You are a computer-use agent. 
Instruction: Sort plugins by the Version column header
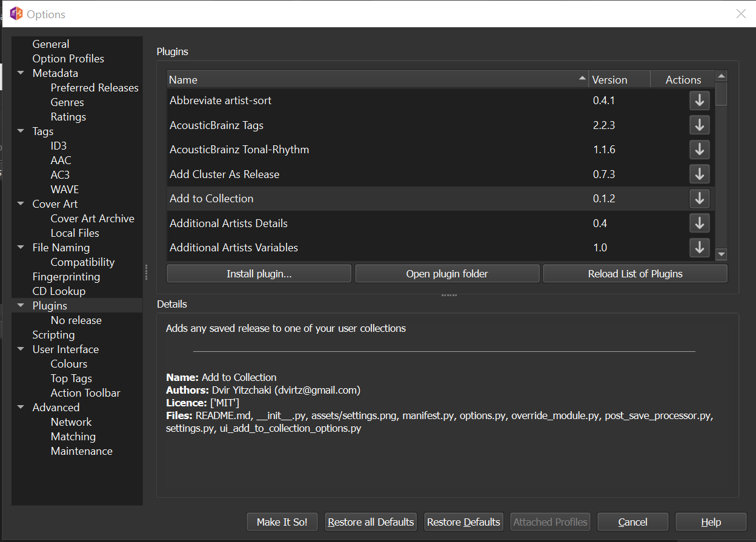click(x=620, y=79)
